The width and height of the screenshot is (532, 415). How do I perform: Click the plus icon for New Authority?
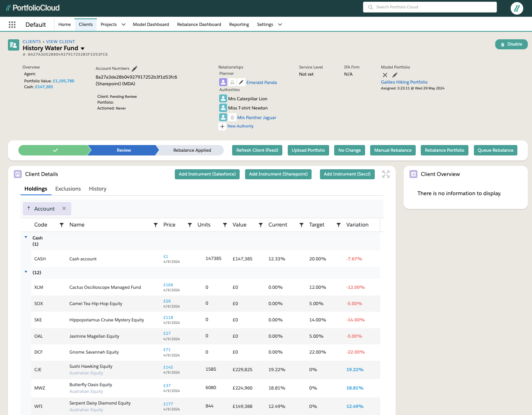223,126
